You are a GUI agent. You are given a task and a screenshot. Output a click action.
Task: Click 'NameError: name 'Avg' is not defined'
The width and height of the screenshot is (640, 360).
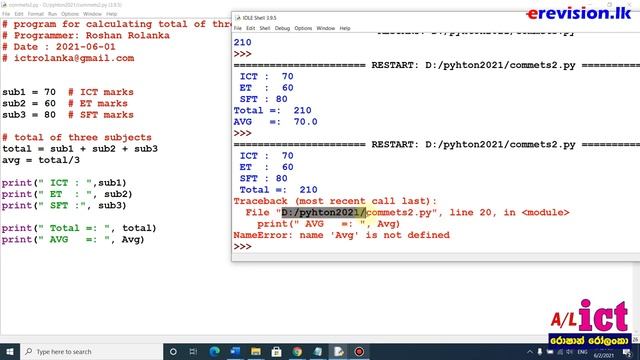(341, 235)
